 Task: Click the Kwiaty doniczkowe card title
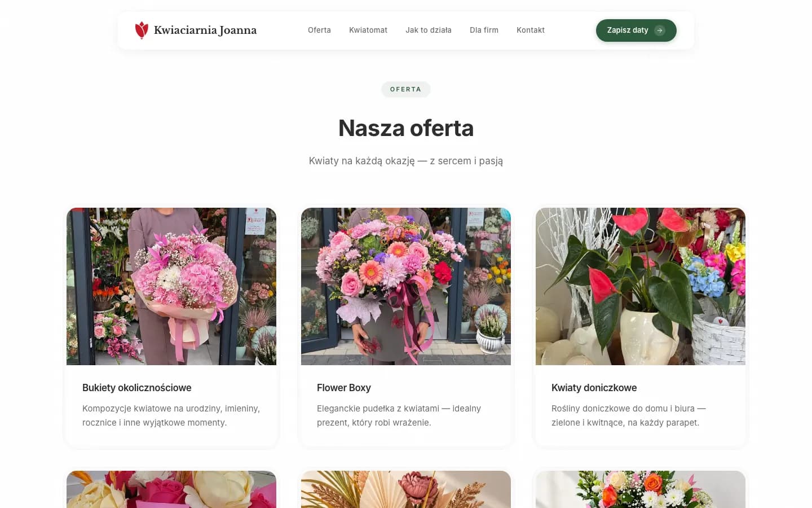(594, 388)
